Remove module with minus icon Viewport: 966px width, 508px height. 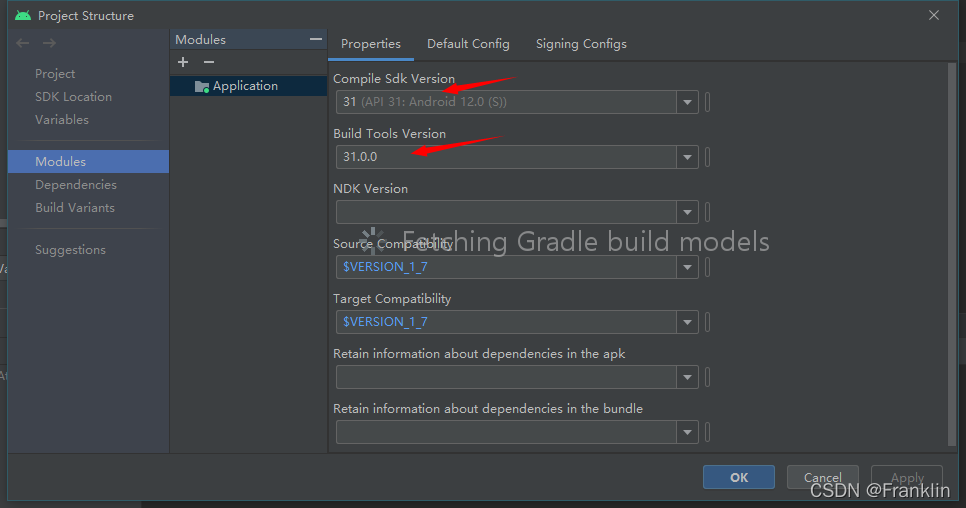(209, 62)
